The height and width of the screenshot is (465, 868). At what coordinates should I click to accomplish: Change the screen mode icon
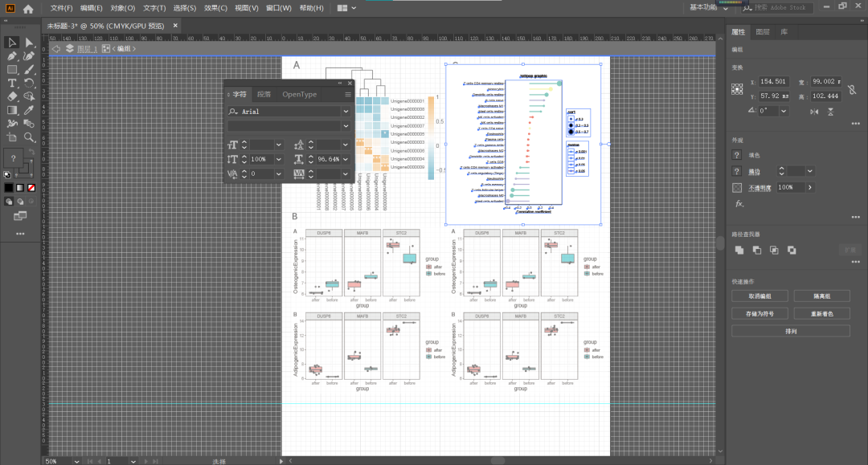(x=20, y=216)
